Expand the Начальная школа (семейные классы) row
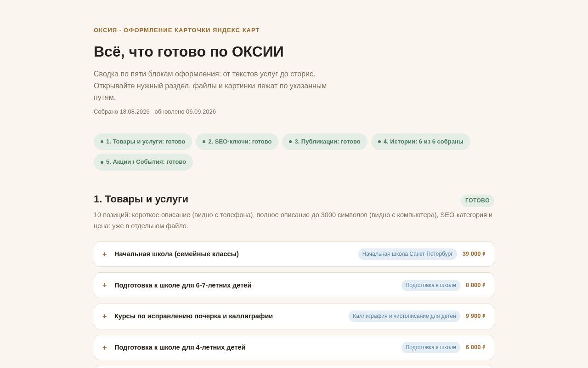Viewport: 588px width, 368px height. point(294,254)
